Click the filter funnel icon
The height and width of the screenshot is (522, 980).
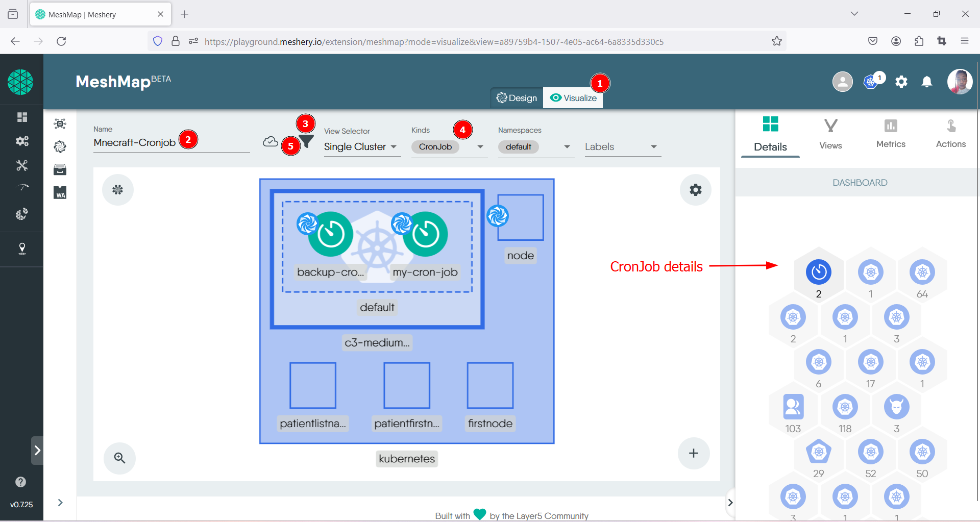pyautogui.click(x=307, y=142)
